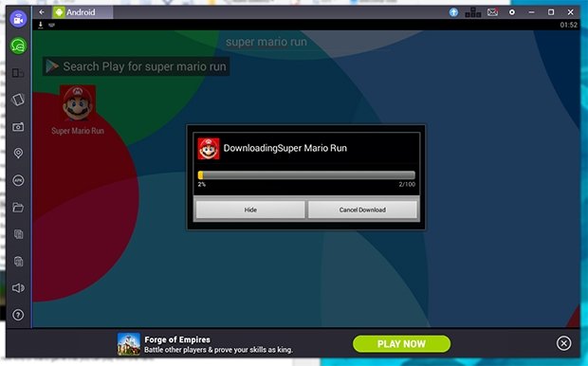Open the video streaming camera icon in sidebar
588x366 pixels.
[18, 19]
